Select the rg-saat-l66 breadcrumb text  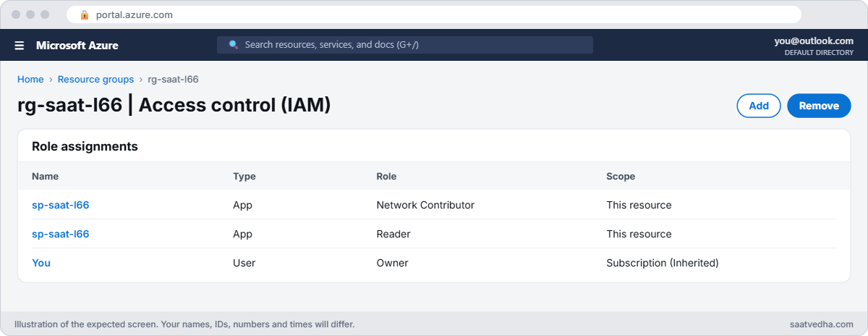click(173, 80)
